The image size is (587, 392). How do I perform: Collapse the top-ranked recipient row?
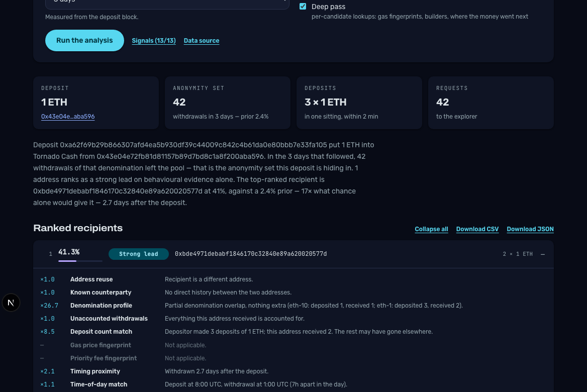(x=542, y=254)
